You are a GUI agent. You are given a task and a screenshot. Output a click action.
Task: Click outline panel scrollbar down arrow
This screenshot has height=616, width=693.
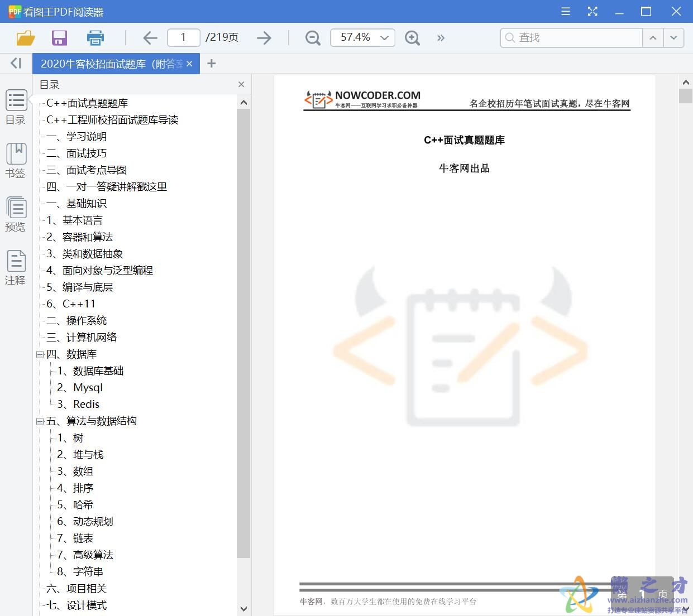(243, 609)
